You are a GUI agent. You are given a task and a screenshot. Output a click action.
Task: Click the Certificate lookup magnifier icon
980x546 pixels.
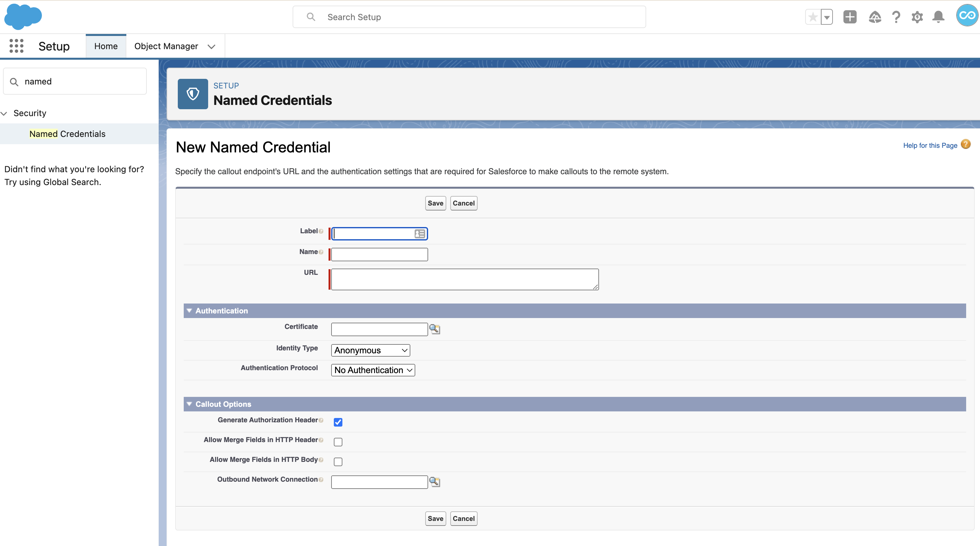434,329
